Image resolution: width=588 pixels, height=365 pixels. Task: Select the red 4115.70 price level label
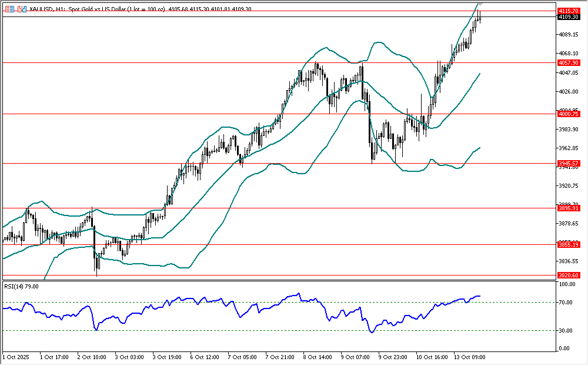(x=569, y=11)
